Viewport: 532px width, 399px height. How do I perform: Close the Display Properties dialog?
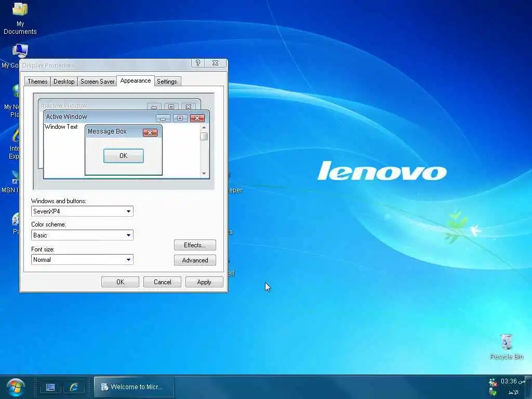(215, 63)
